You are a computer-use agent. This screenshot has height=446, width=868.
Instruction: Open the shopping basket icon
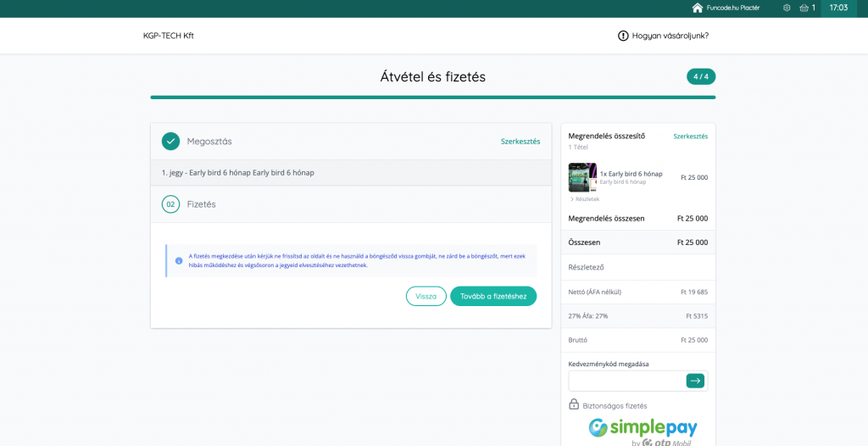[x=804, y=8]
